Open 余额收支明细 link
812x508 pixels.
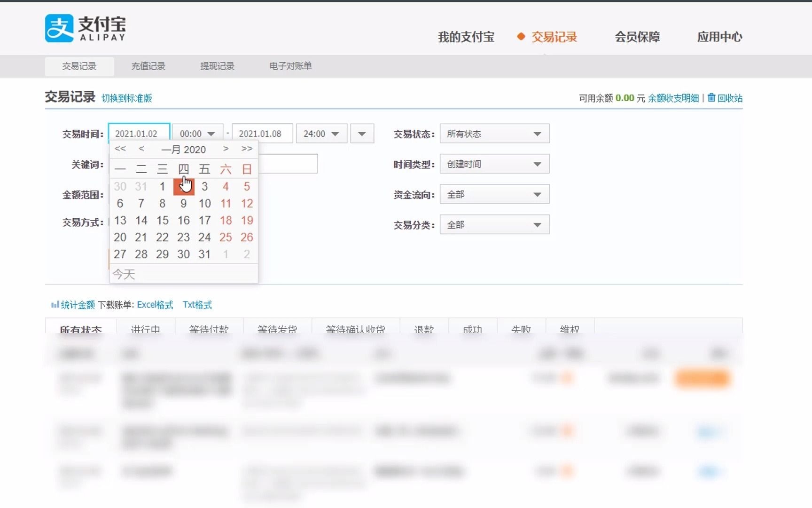click(673, 98)
